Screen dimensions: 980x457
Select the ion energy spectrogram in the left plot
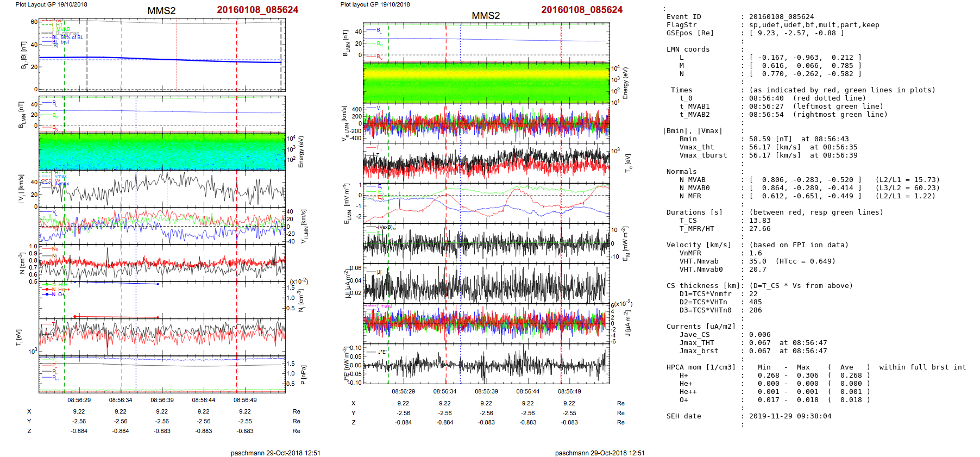click(162, 152)
